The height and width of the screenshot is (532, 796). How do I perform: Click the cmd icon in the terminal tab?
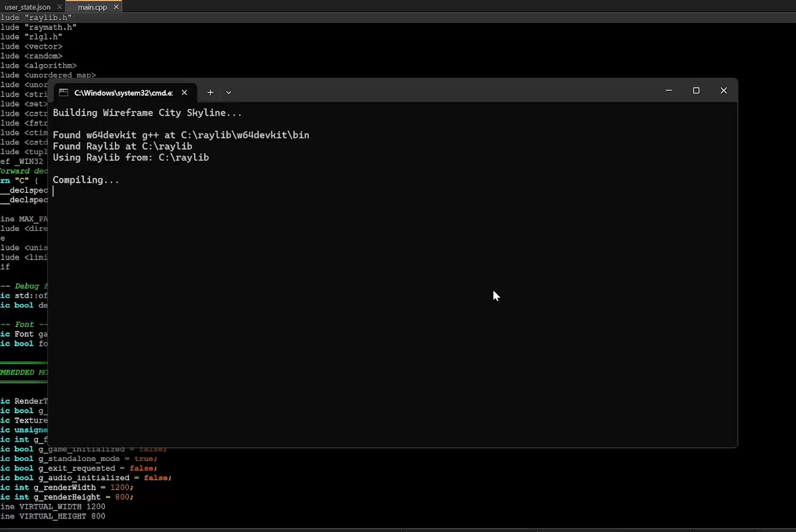64,93
